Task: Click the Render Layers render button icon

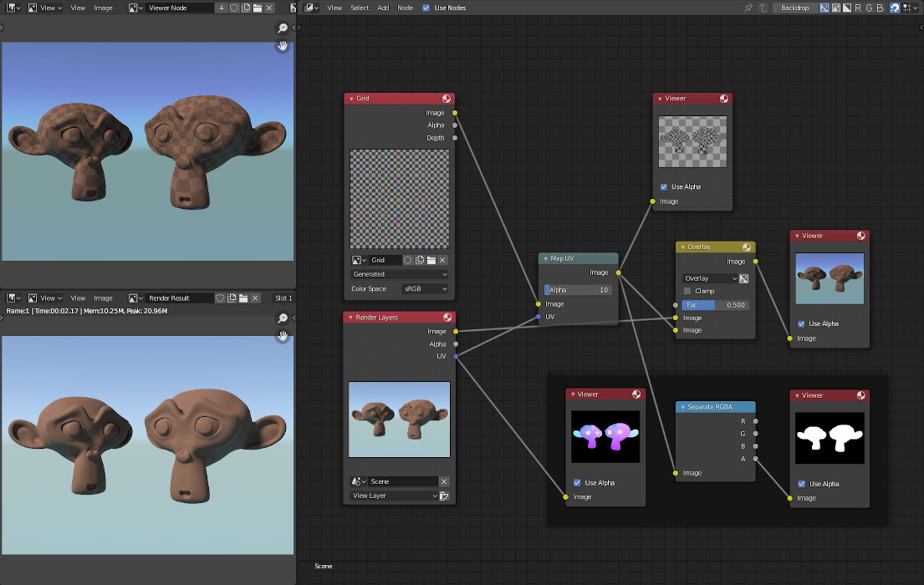Action: [444, 496]
